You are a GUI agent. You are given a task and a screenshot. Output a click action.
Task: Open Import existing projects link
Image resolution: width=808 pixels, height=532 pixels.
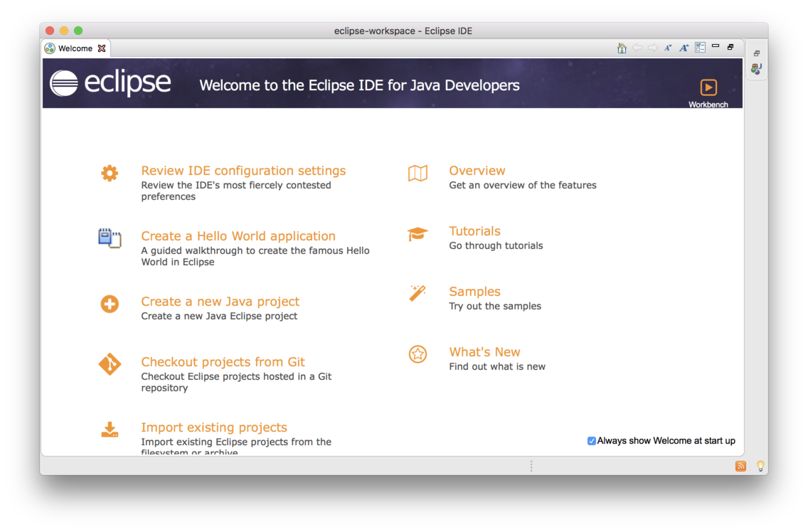(x=214, y=427)
